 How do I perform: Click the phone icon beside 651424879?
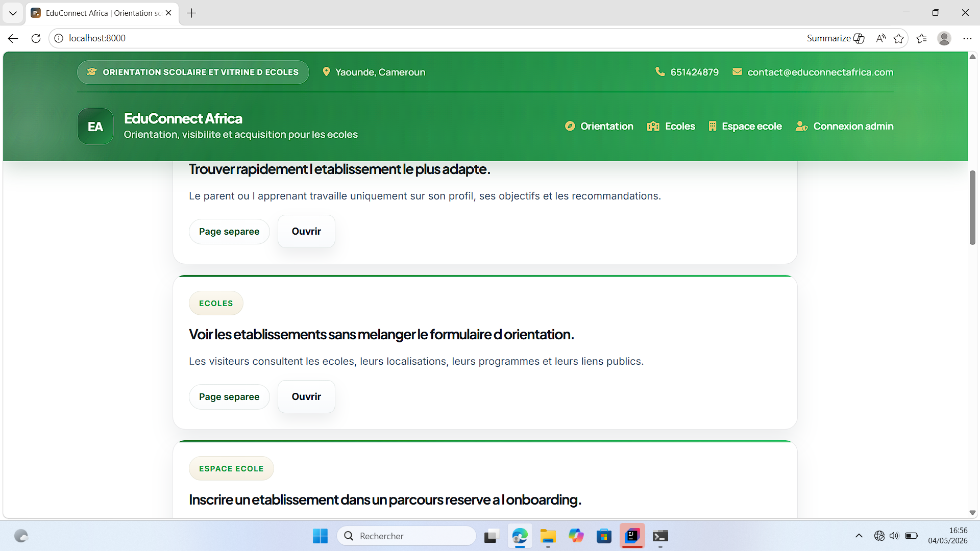click(x=660, y=72)
